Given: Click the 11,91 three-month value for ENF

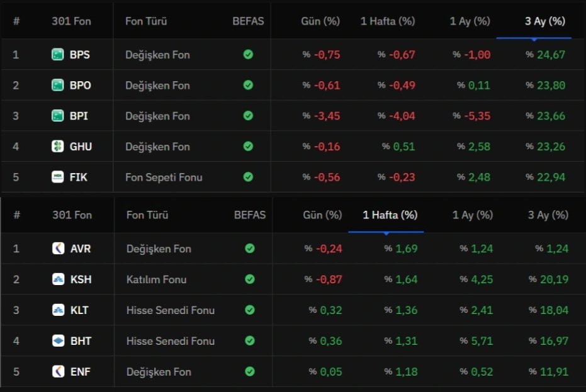Looking at the screenshot, I should tap(555, 372).
